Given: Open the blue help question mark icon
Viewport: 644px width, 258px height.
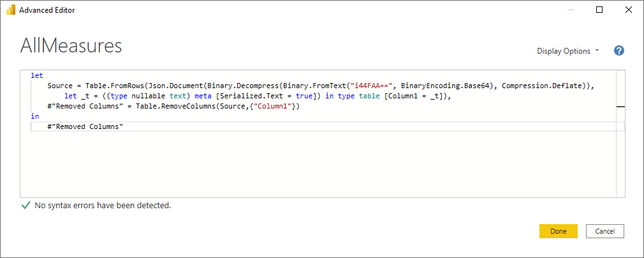Looking at the screenshot, I should coord(619,50).
